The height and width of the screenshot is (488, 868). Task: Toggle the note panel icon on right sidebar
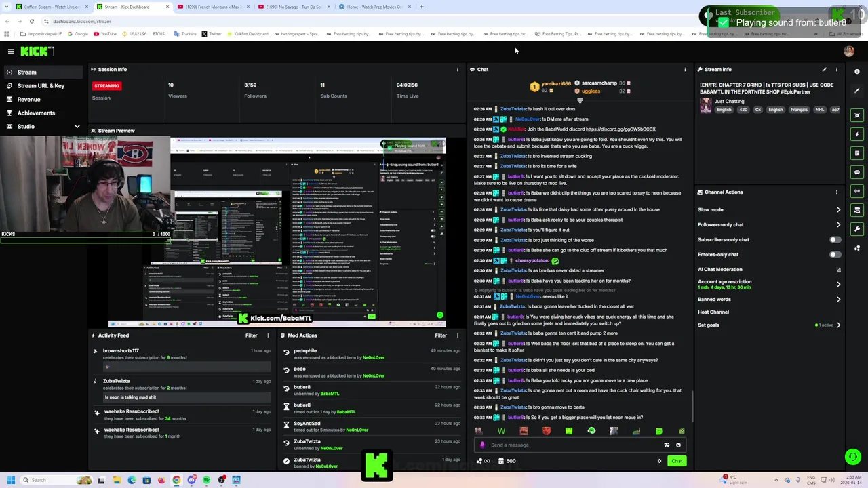[x=857, y=153]
